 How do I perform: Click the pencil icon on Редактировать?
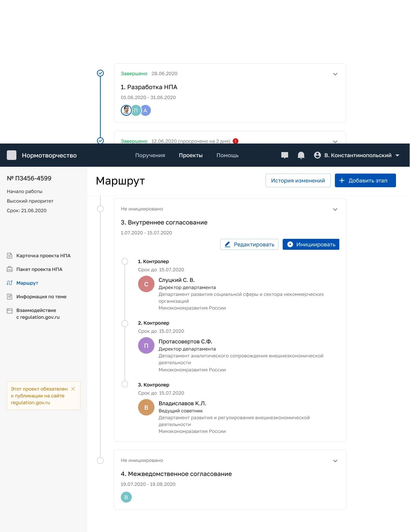[x=227, y=244]
